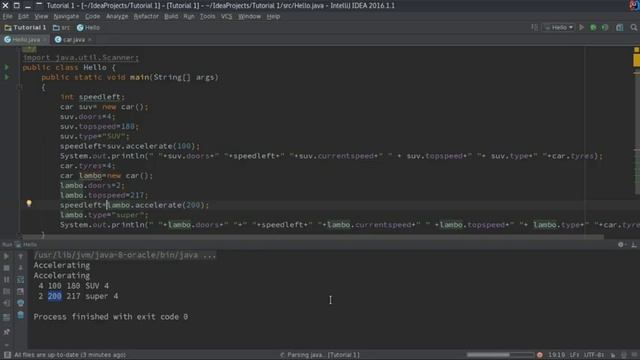Open the Navigate menu
This screenshot has width=640, height=360.
tap(66, 16)
